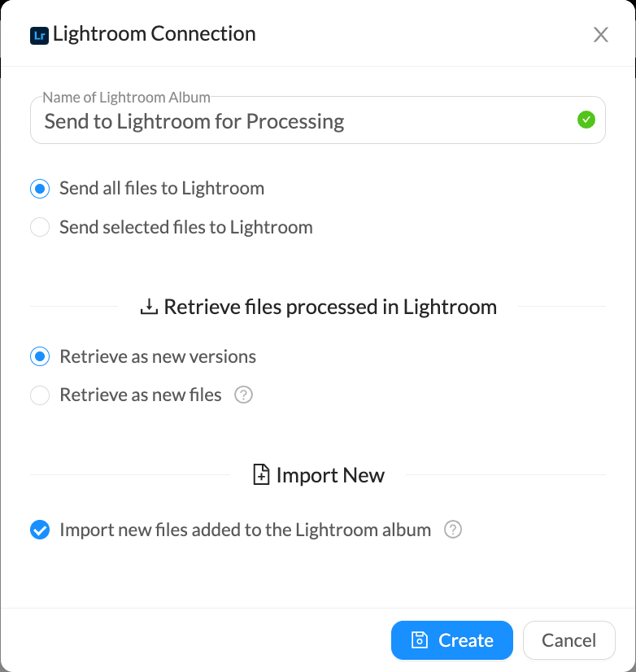The image size is (636, 672).
Task: Click the Lightroom Connection title text
Action: (x=155, y=34)
